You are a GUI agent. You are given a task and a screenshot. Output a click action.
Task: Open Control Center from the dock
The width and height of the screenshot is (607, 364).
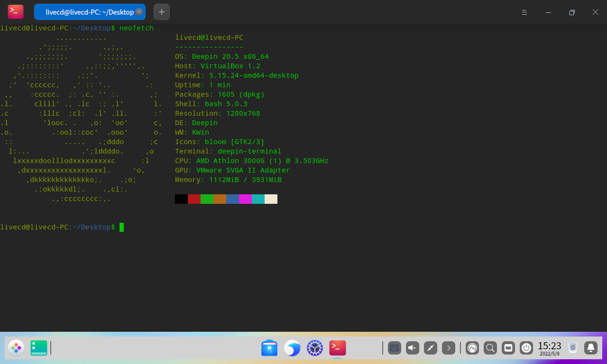315,348
